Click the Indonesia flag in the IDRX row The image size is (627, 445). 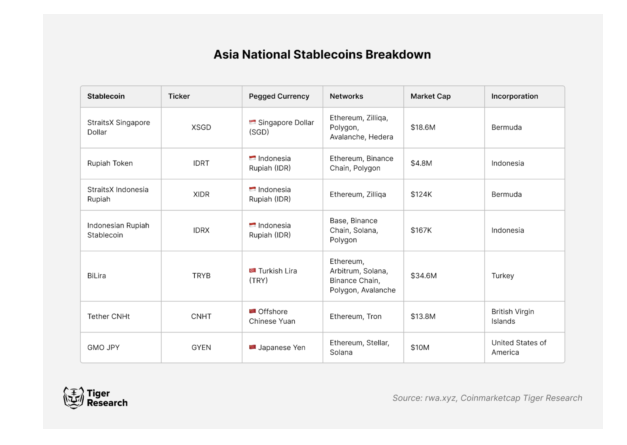(x=253, y=225)
